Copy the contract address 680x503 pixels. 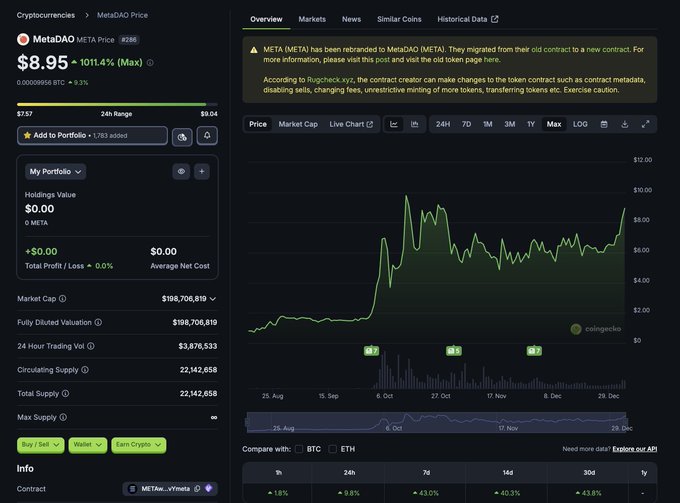(197, 489)
